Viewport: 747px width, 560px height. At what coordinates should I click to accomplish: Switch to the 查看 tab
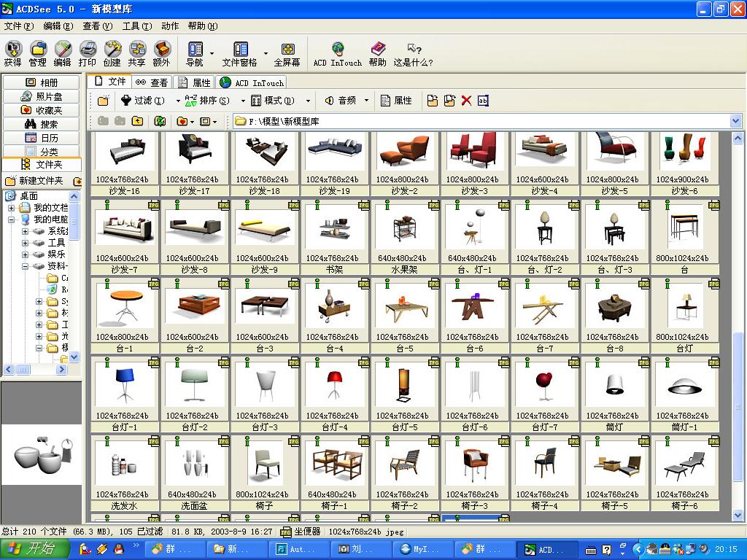152,82
